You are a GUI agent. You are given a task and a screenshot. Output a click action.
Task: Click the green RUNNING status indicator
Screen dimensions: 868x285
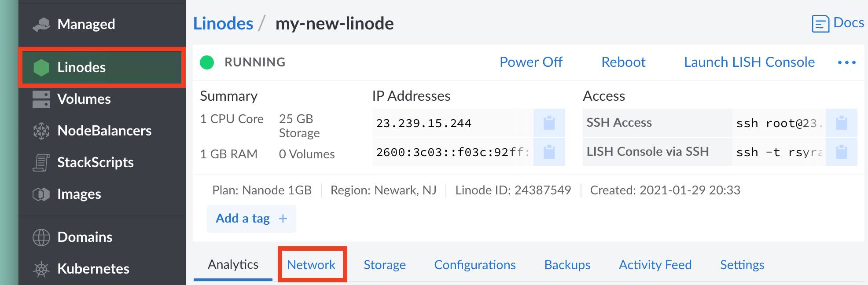point(207,62)
